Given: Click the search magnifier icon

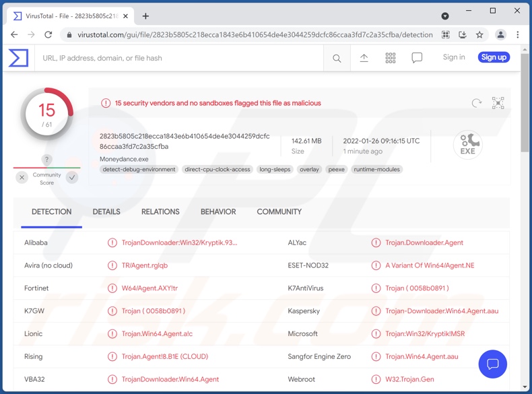Looking at the screenshot, I should pyautogui.click(x=337, y=59).
